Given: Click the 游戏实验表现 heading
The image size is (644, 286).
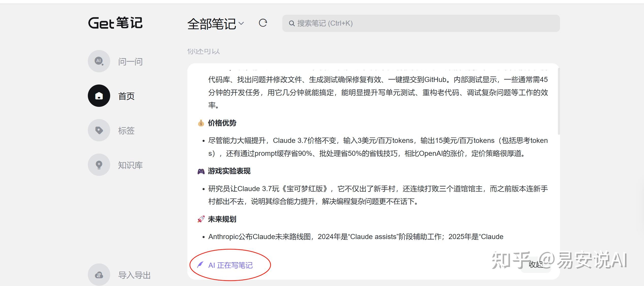Looking at the screenshot, I should (229, 171).
